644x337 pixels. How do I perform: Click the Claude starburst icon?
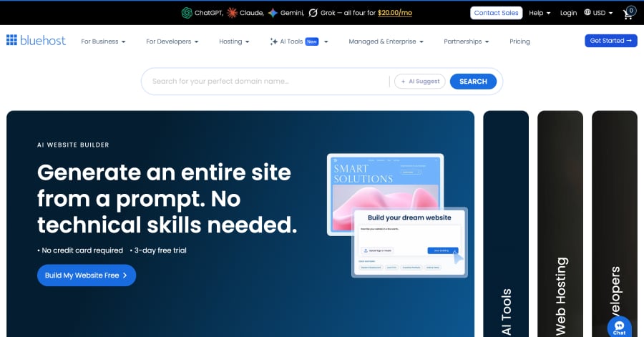coord(232,13)
